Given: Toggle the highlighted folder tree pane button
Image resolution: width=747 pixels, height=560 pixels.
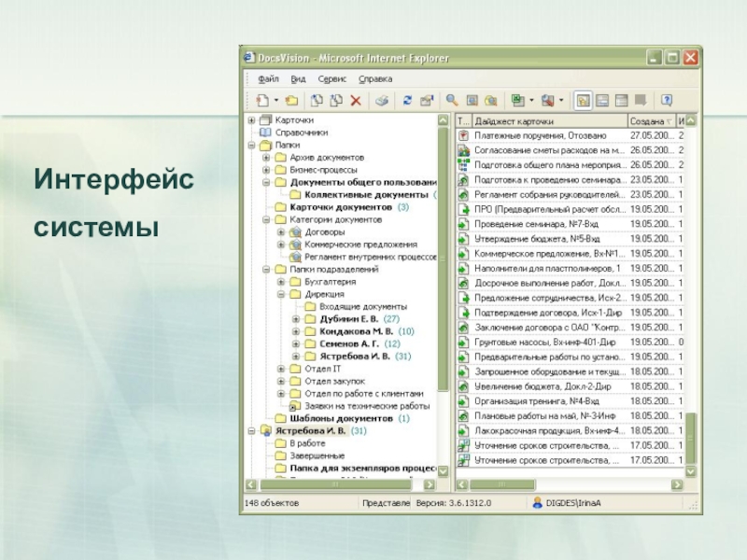Looking at the screenshot, I should [583, 100].
